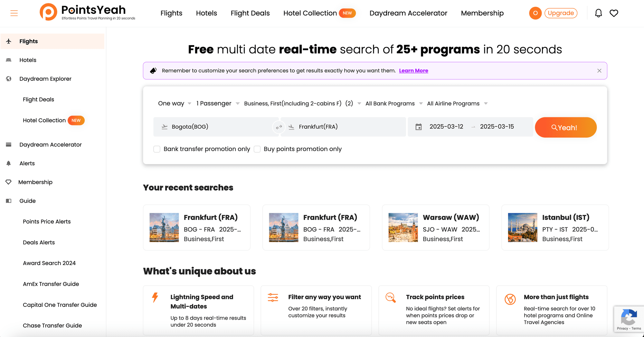
Task: Click the Istanbul mosque thumbnail image
Action: [x=522, y=227]
